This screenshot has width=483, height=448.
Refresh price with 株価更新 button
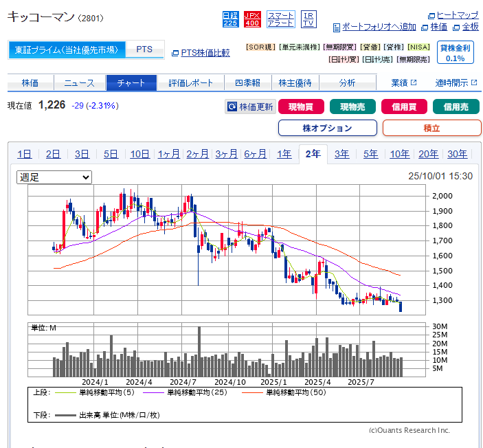pyautogui.click(x=251, y=107)
